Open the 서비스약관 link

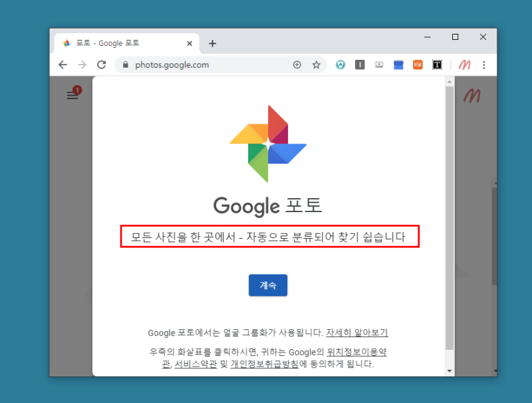196,364
